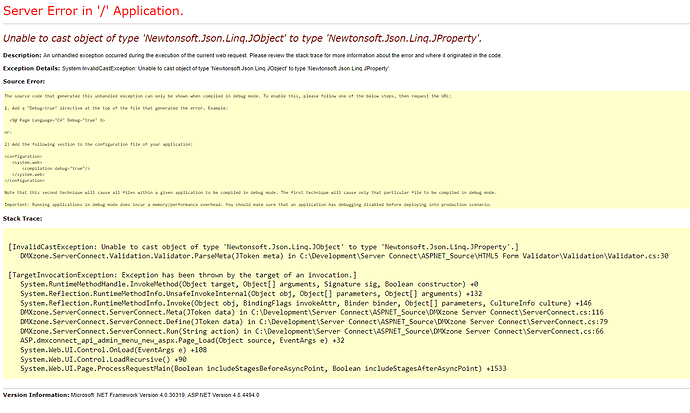Screen dimensions: 690x413
Task: Click the 'Description:' label
Action: coord(22,55)
